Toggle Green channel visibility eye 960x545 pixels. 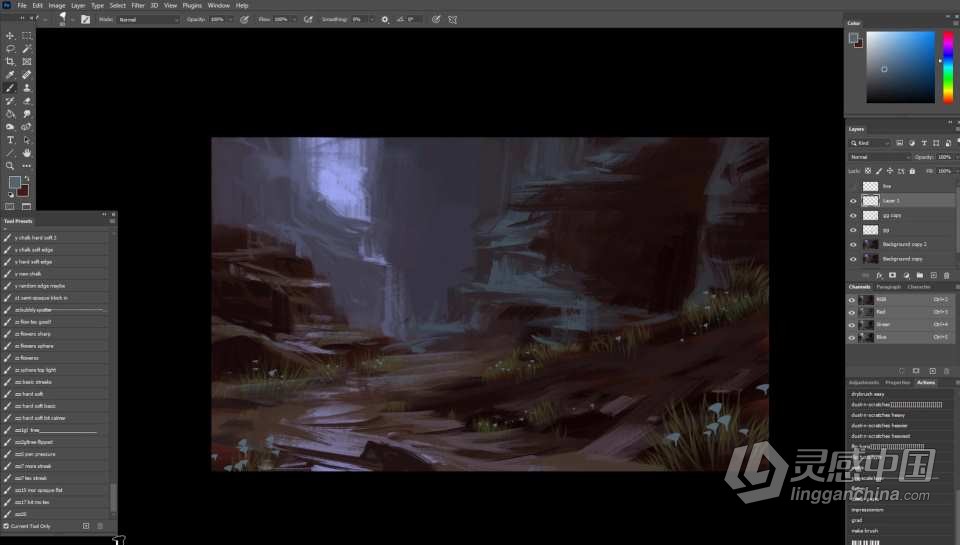coord(852,325)
